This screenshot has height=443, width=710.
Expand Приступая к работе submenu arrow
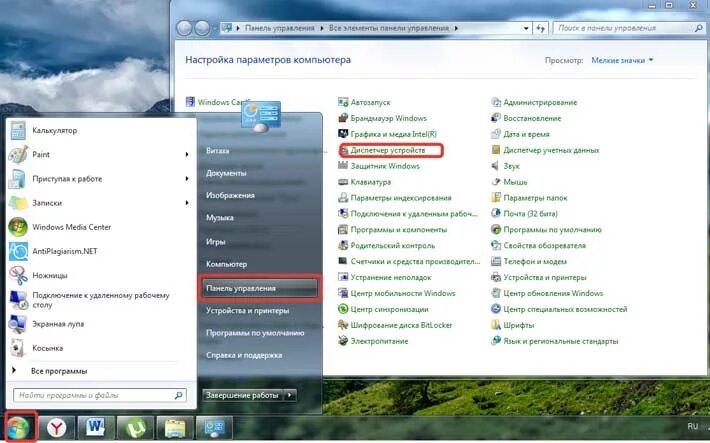point(187,178)
